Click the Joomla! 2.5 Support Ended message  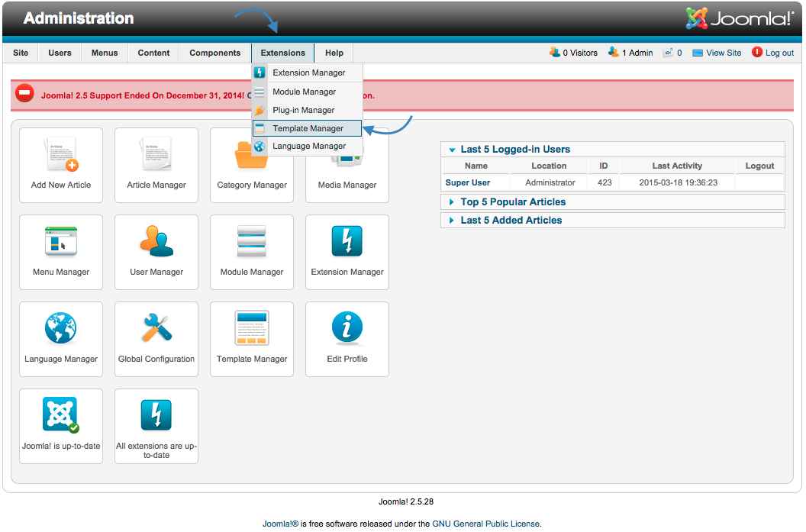point(143,95)
